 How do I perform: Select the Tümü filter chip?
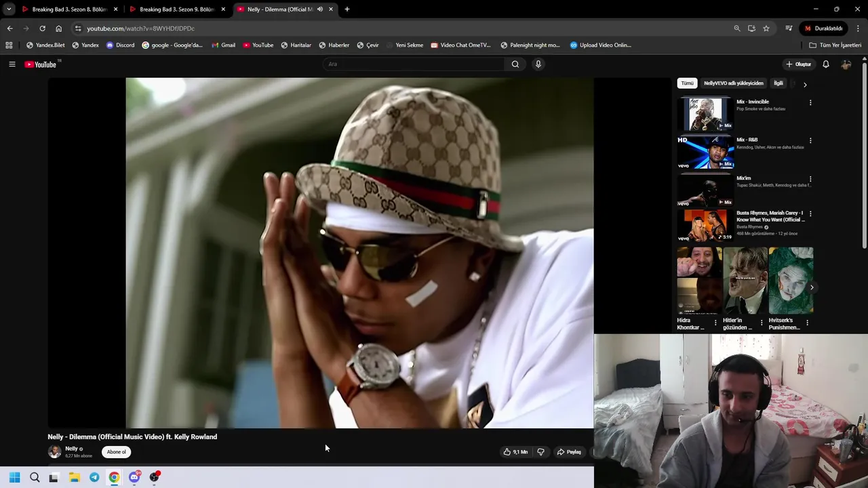[688, 83]
